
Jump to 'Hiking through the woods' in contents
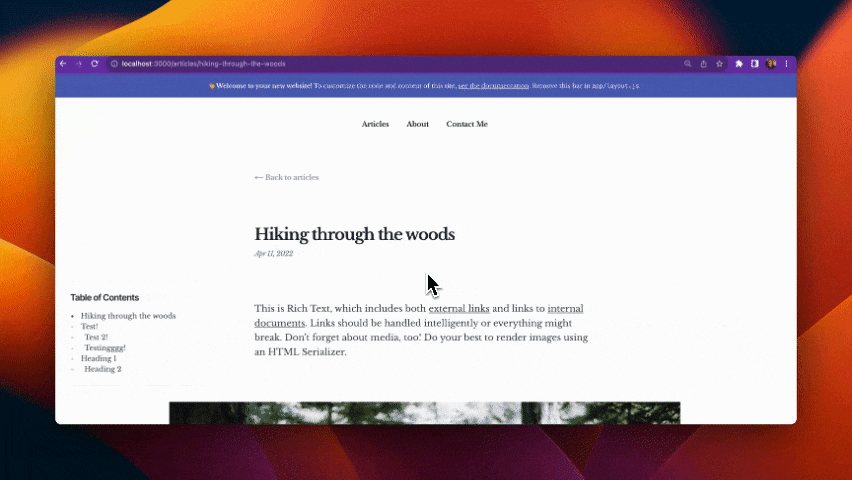pos(128,316)
